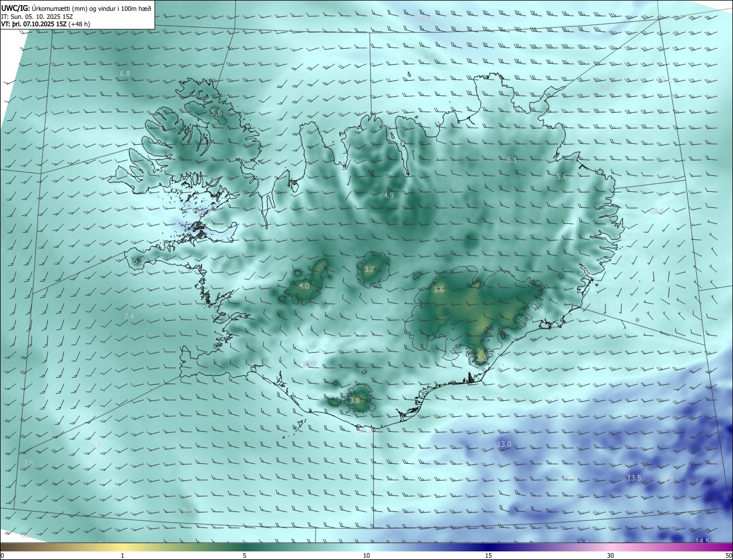Image resolution: width=733 pixels, height=560 pixels.
Task: Click the 'VT: þri. 07.10.2025 15Z (+48 h)' line
Action: [x=45, y=24]
